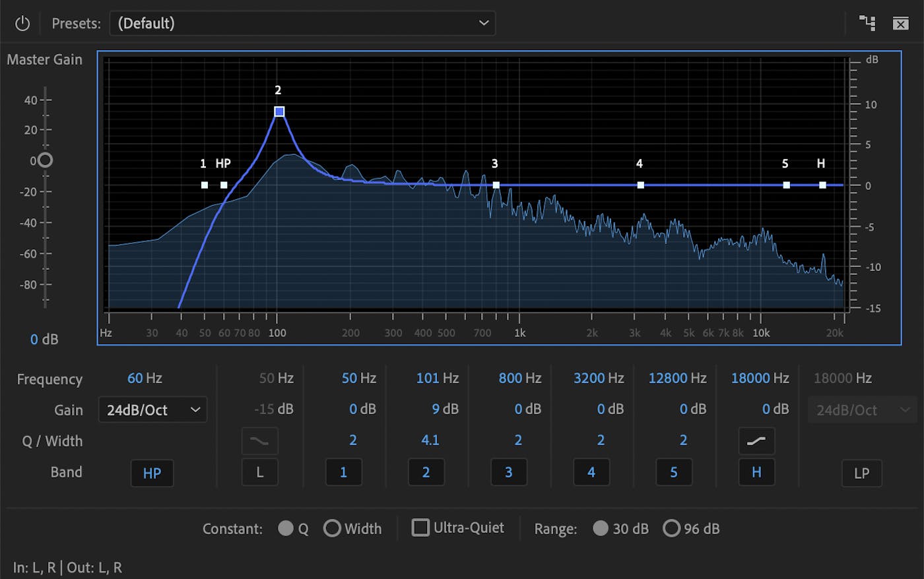Click LP frequency value 18000 Hz
The image size is (924, 579).
[x=843, y=379]
